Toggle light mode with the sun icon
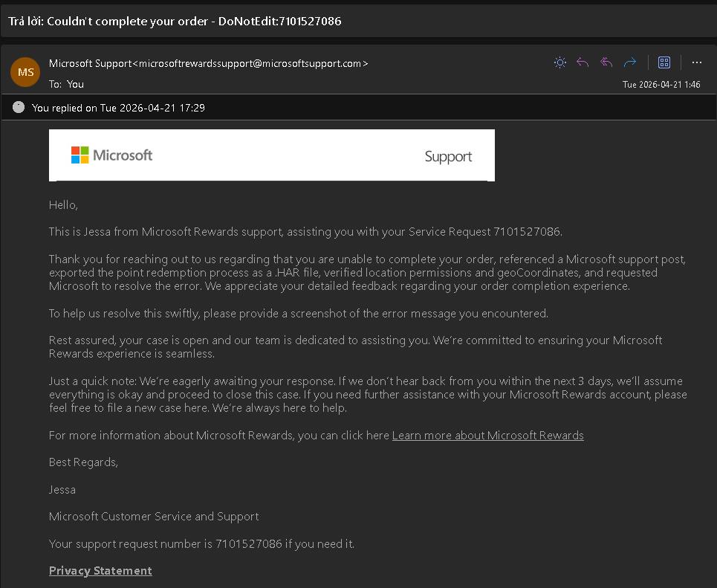 coord(559,62)
